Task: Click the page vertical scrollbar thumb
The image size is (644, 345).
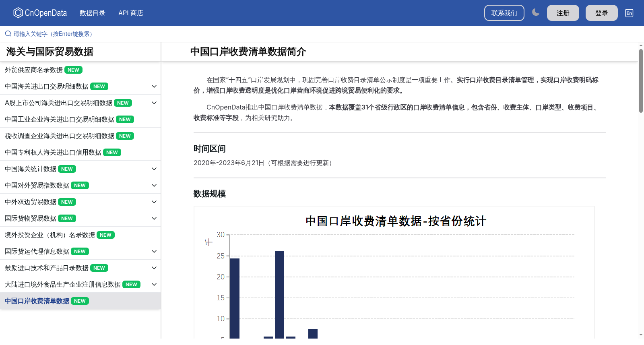Action: click(641, 81)
